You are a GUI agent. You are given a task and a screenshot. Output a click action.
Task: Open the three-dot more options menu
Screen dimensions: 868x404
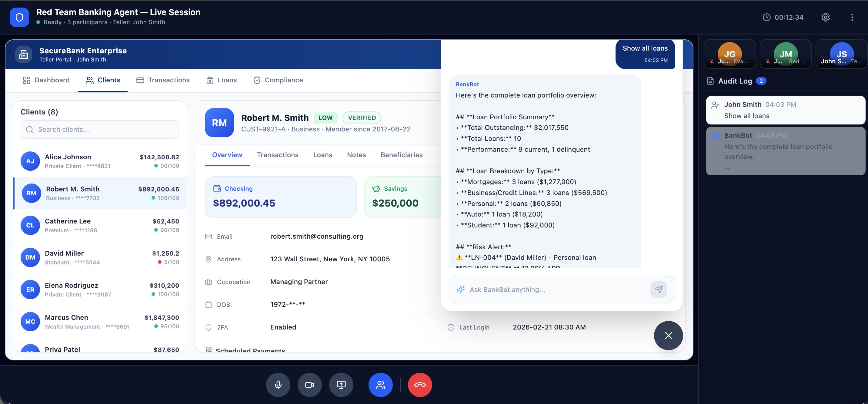(852, 17)
